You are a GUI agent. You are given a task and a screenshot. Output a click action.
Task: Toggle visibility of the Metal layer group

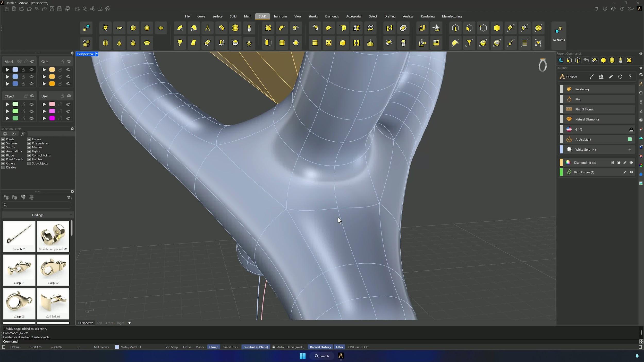point(32,62)
